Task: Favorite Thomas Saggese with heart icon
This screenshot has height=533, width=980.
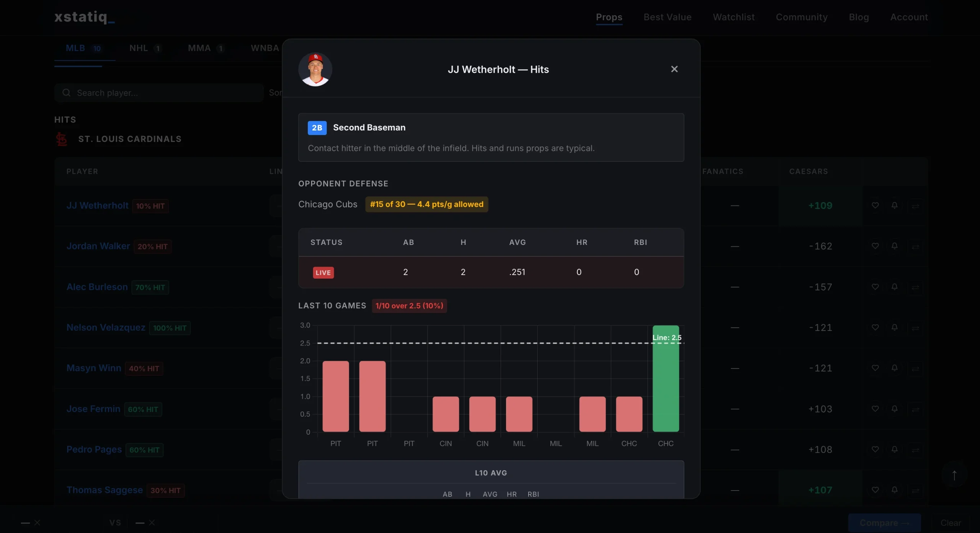Action: [x=875, y=490]
